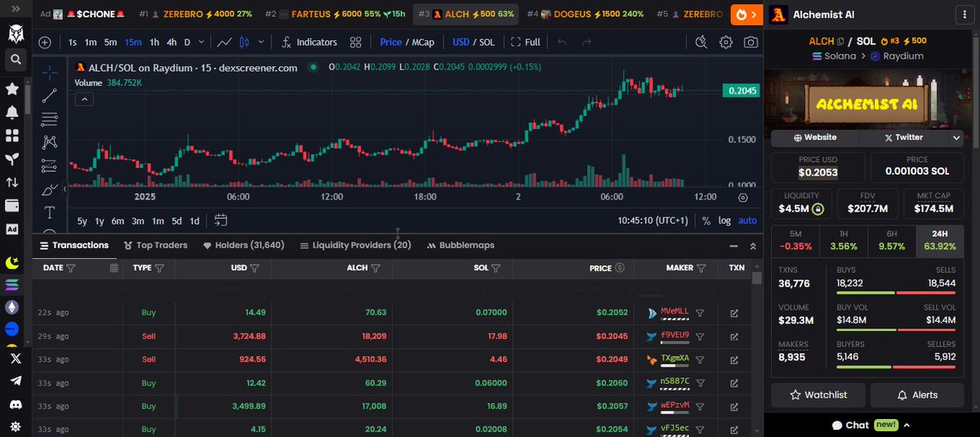The width and height of the screenshot is (980, 437).
Task: Toggle Price chart mode
Action: [390, 42]
